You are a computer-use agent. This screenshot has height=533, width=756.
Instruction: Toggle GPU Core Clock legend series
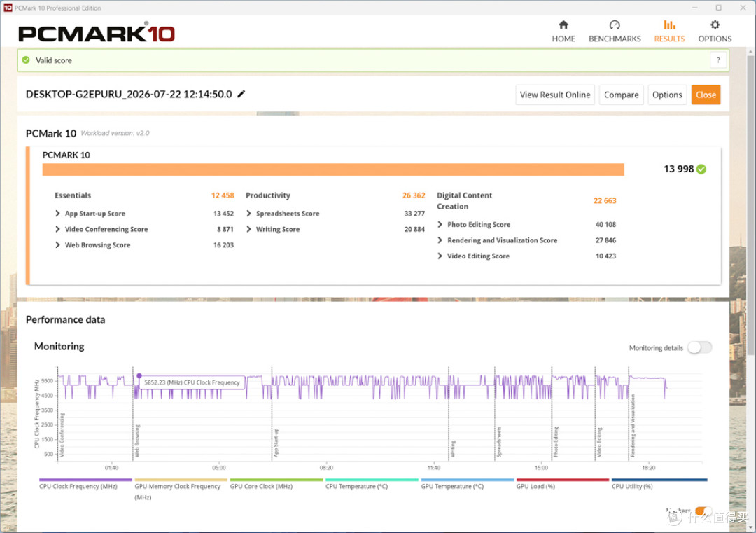click(276, 484)
